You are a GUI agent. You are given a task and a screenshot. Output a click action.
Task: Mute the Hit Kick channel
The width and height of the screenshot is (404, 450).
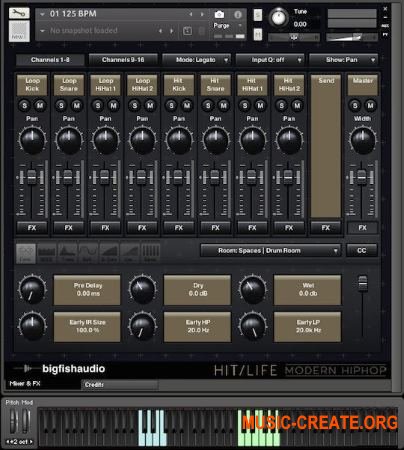tap(187, 106)
